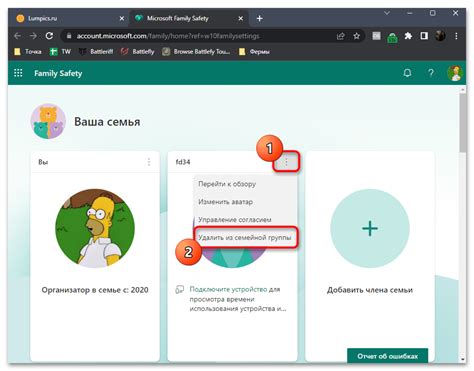474x371 pixels.
Task: Click the padlock site info icon
Action: 69,36
